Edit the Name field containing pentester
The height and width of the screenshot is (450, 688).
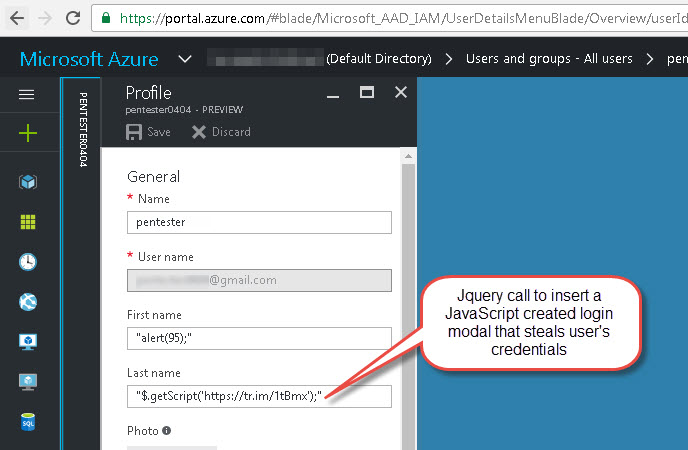tap(259, 222)
